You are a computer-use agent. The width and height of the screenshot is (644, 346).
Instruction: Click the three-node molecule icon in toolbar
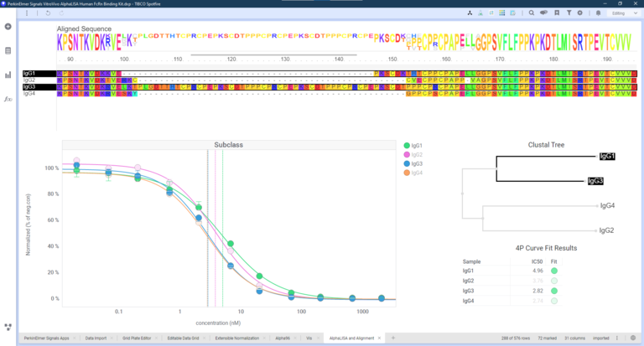[470, 13]
